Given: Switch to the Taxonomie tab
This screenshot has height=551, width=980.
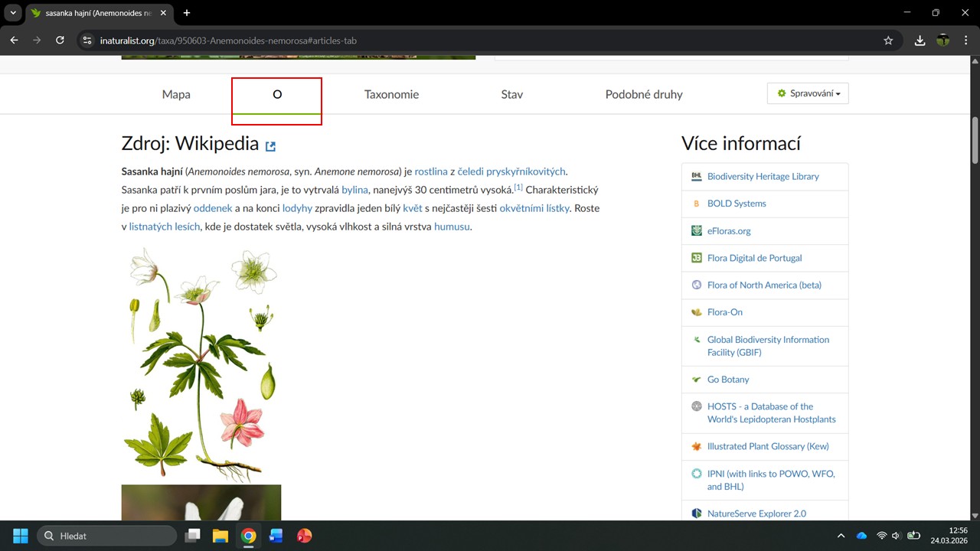Looking at the screenshot, I should point(391,95).
